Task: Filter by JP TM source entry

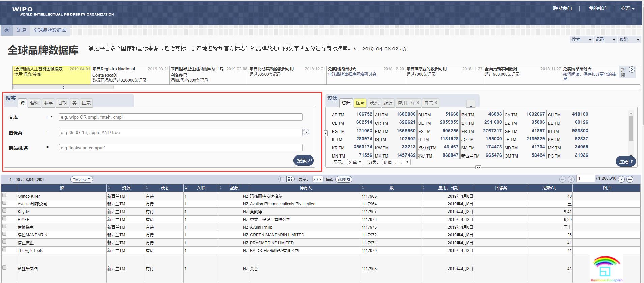Action: 525,139
